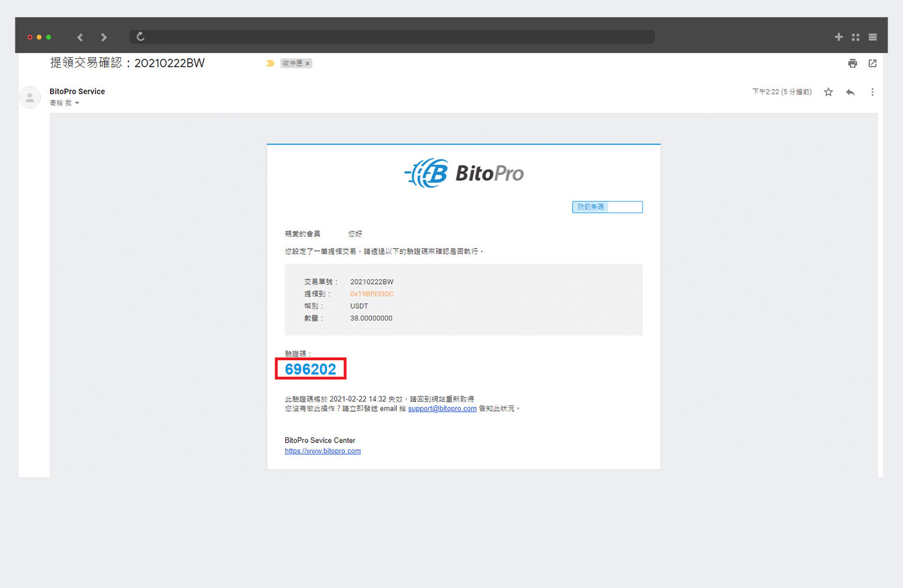The image size is (903, 588).
Task: Reload the page with refresh icon
Action: pyautogui.click(x=140, y=37)
